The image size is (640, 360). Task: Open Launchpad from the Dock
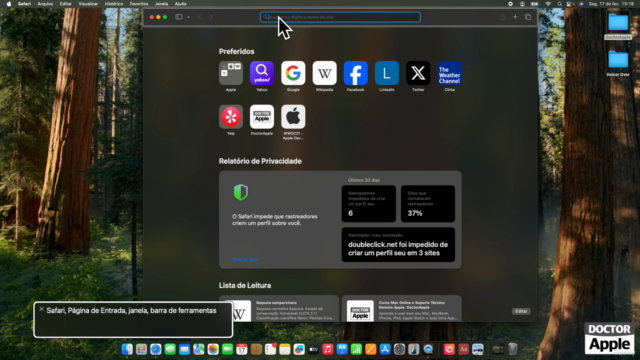tap(141, 349)
